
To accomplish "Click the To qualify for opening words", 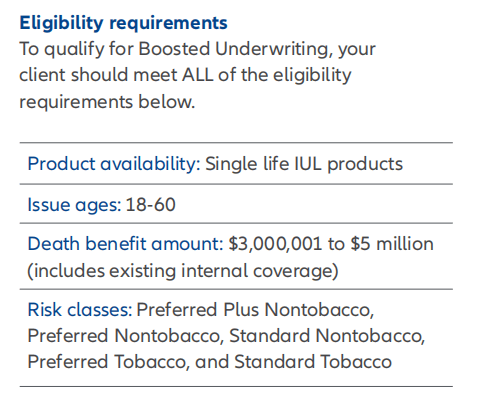I will point(77,49).
